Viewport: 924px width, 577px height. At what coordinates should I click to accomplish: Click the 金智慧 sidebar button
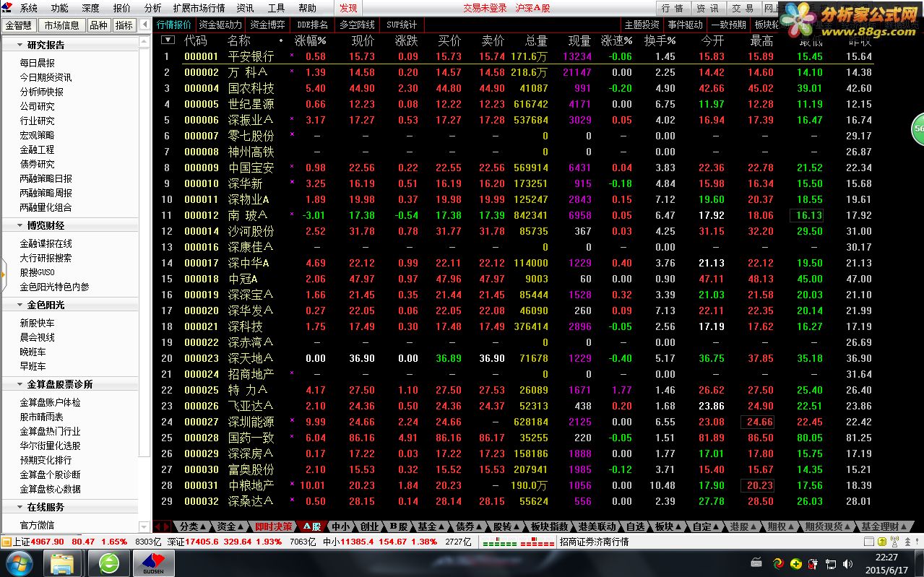point(19,25)
